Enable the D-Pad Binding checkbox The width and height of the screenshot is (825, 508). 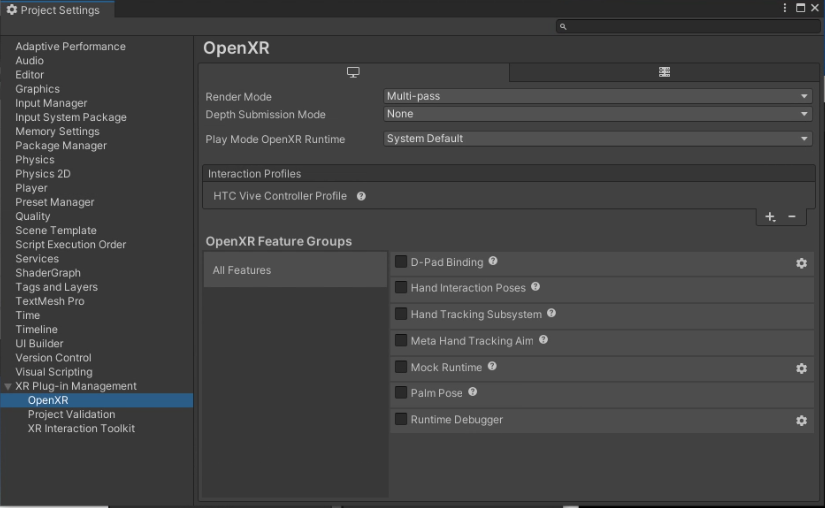pyautogui.click(x=401, y=262)
